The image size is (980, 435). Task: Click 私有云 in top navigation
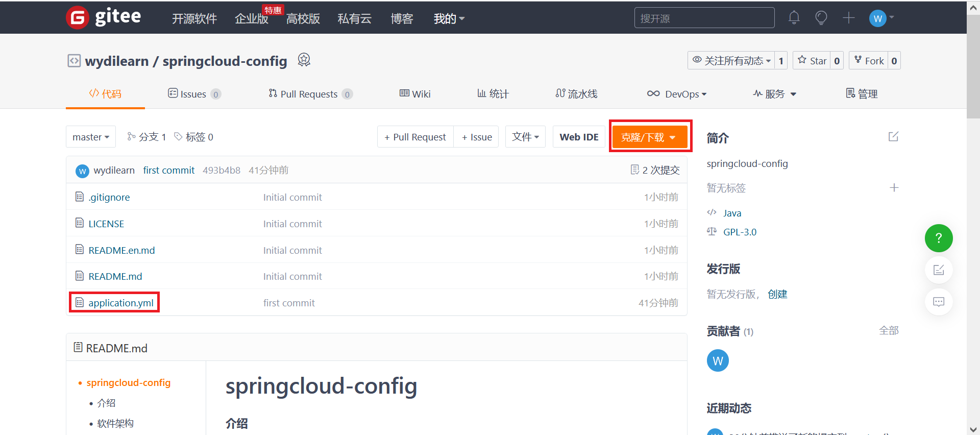(355, 19)
